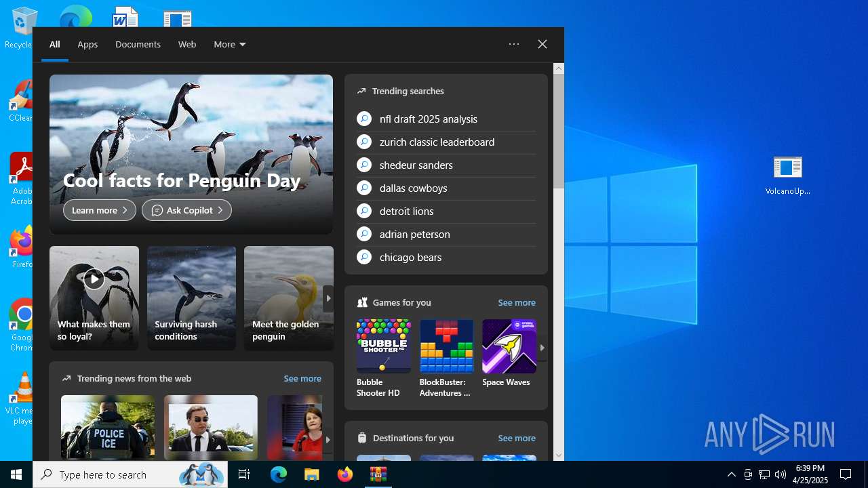Viewport: 868px width, 488px height.
Task: Show more games with right arrow
Action: [x=542, y=348]
